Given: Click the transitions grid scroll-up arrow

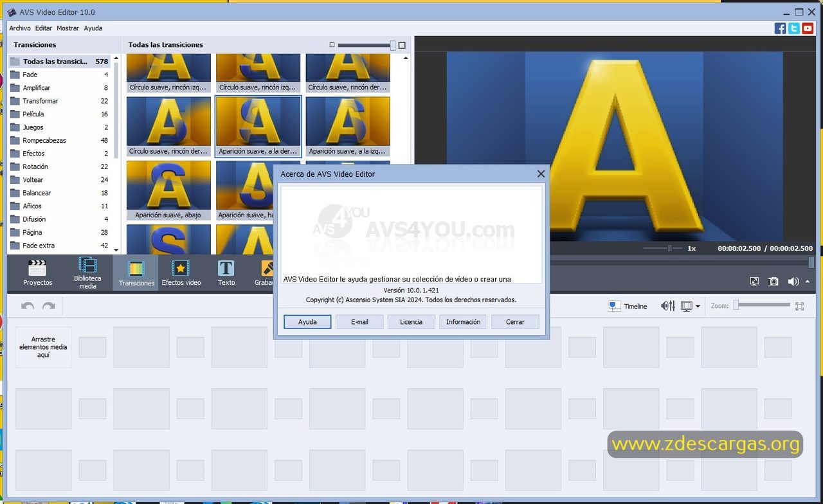Looking at the screenshot, I should click(406, 59).
